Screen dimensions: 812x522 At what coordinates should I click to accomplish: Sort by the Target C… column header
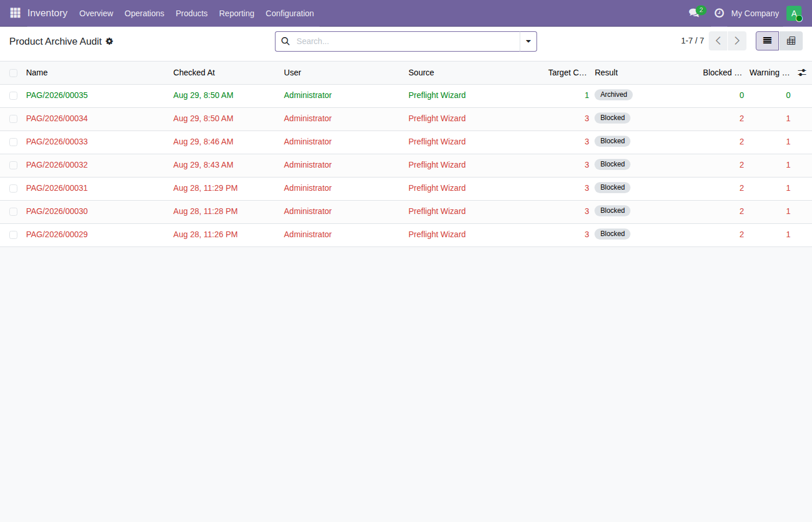tap(567, 72)
